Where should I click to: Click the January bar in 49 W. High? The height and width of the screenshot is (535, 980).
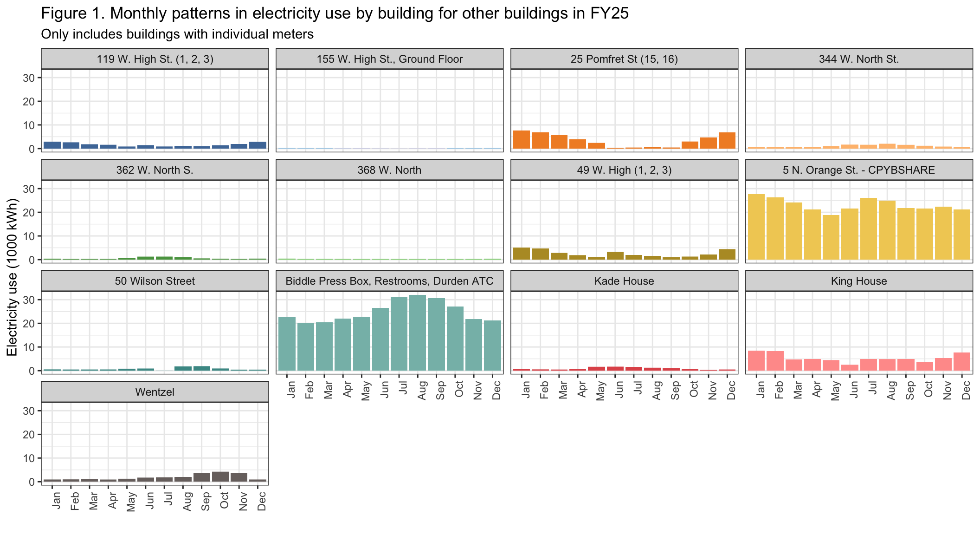(x=522, y=254)
